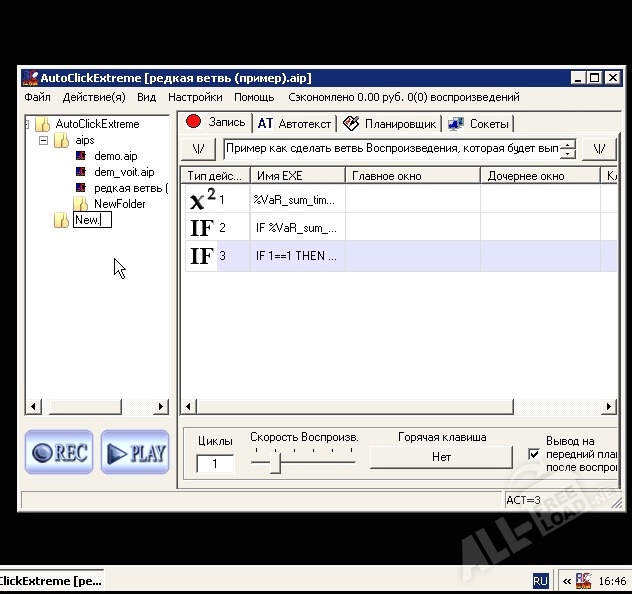Screen dimensions: 632x594
Task: Click the dem_voit.aip file icon
Action: pos(82,172)
